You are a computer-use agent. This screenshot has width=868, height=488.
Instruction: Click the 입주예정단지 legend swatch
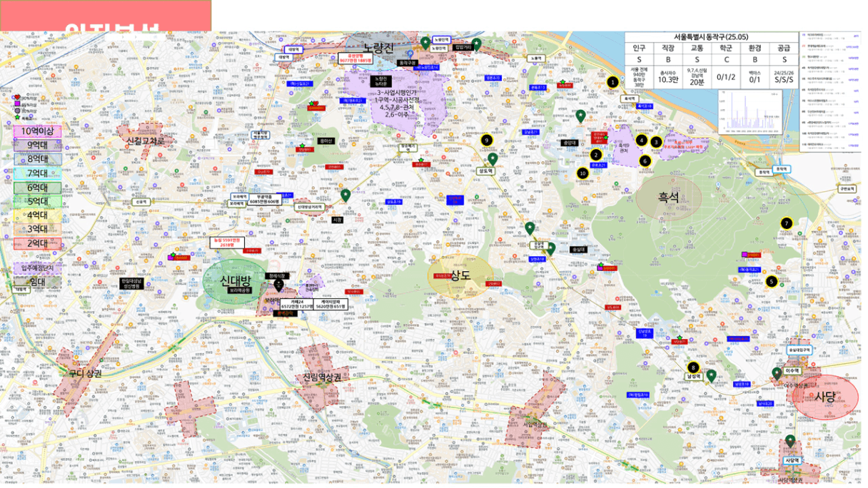37,268
